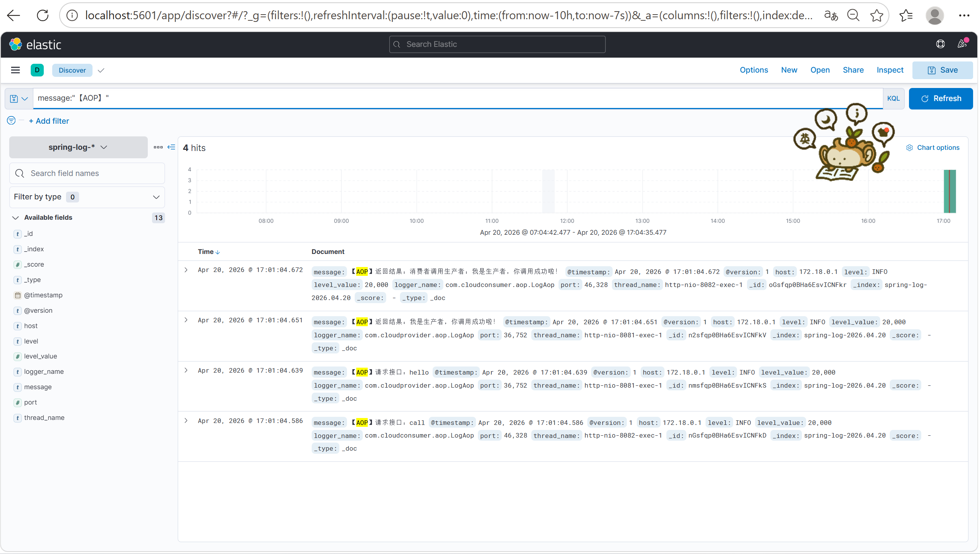980x554 pixels.
Task: Expand the Filter by type dropdown
Action: (x=87, y=197)
